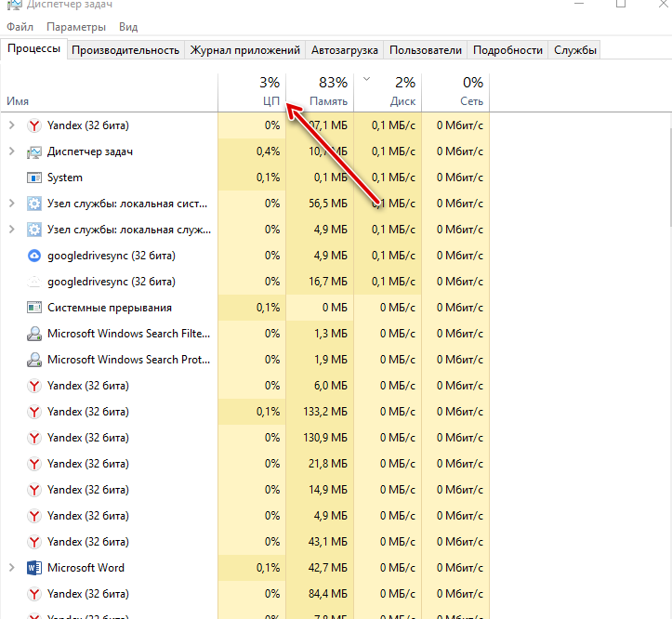This screenshot has height=619, width=672.
Task: Click the 0,1% CPU value of System
Action: 252,177
